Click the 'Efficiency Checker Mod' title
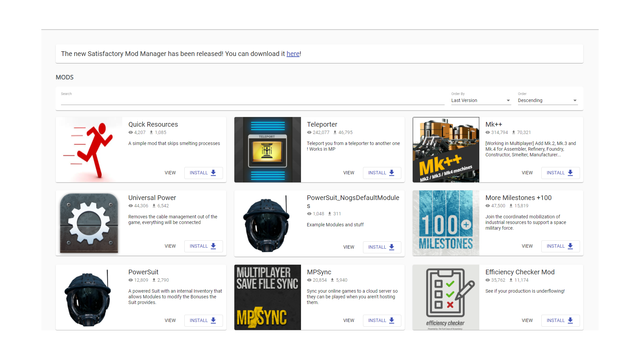 520,272
